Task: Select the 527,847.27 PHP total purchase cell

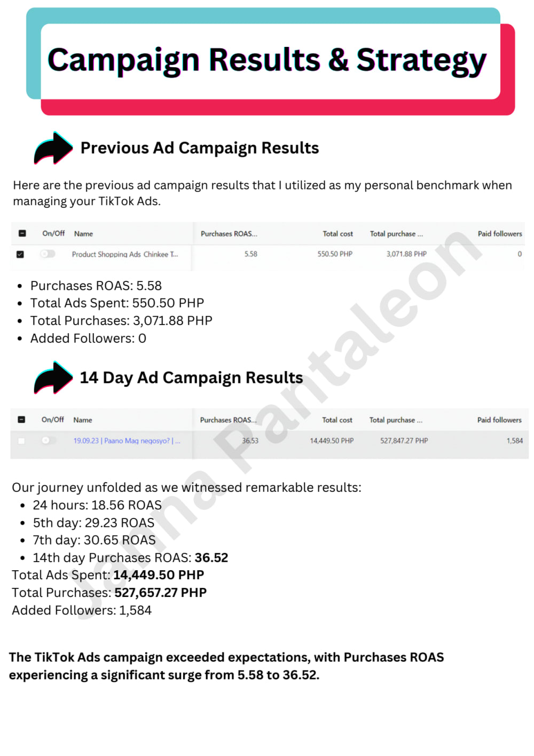Action: 404,441
